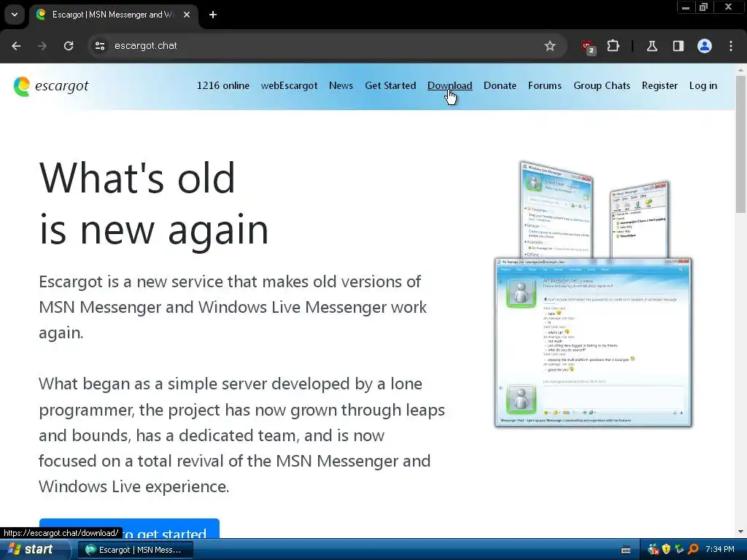Click the scrollbar down arrow
The height and width of the screenshot is (560, 747).
coord(741,532)
